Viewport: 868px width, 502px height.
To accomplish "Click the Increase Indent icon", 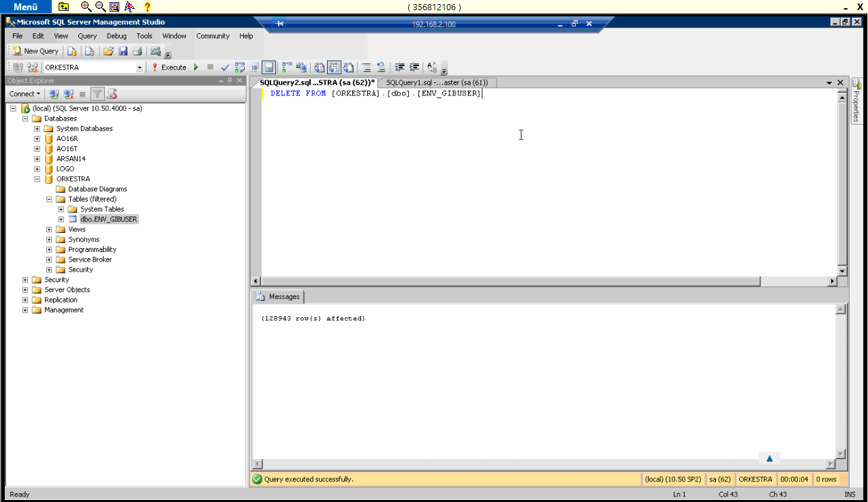I will point(414,67).
